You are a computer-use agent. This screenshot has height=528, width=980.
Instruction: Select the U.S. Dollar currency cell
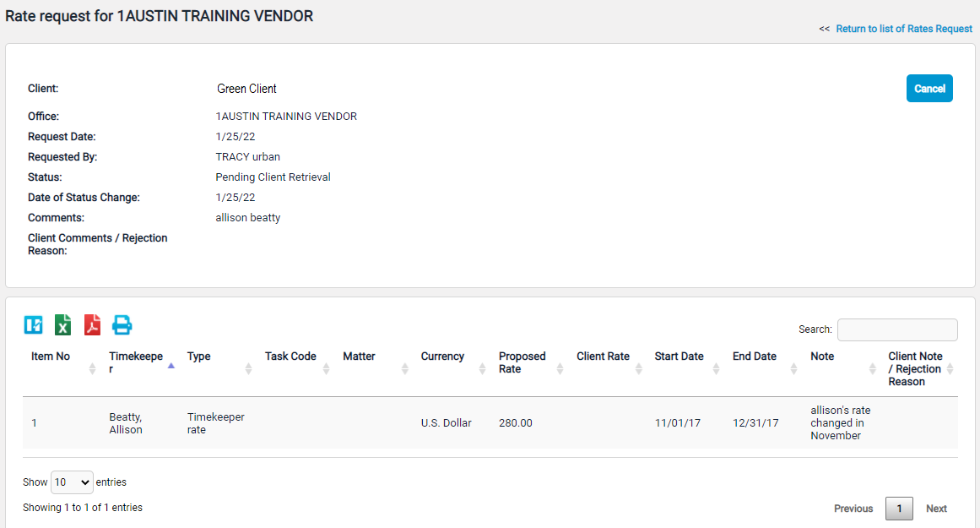pos(447,423)
